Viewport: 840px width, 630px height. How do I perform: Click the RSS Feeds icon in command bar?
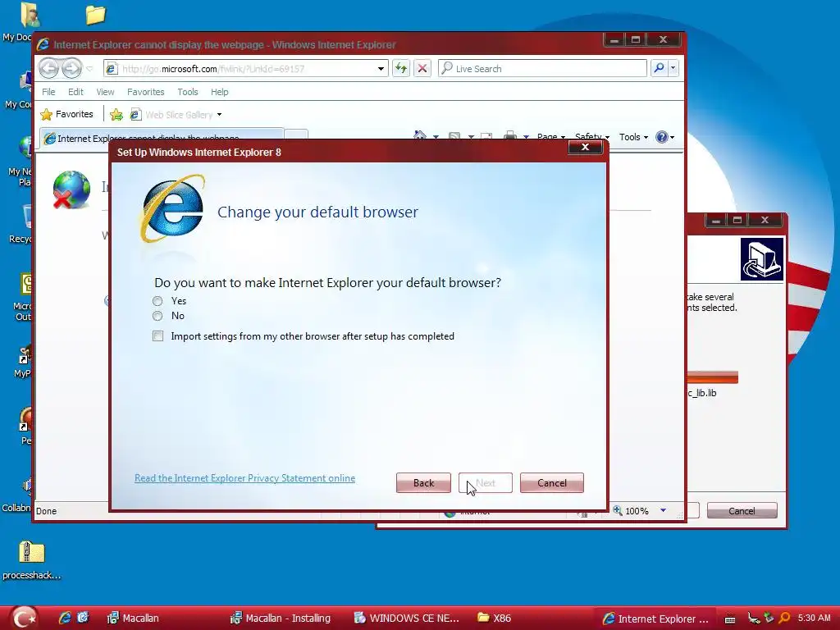click(454, 136)
